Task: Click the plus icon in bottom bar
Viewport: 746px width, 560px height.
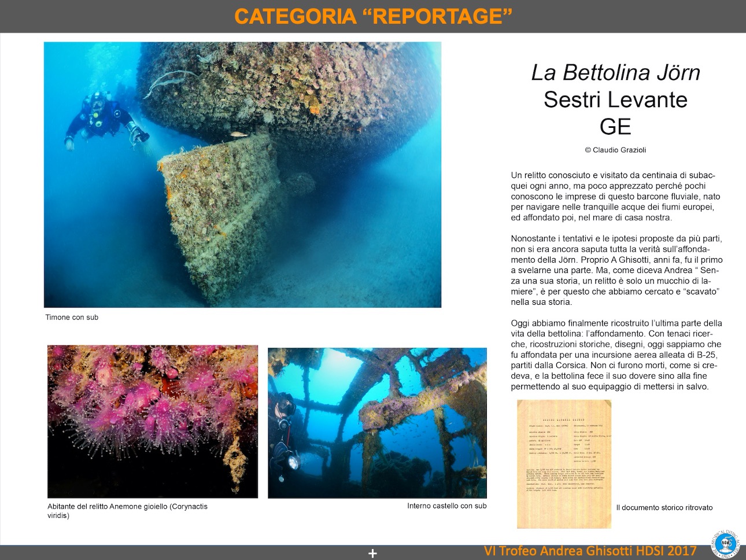Action: (x=372, y=554)
